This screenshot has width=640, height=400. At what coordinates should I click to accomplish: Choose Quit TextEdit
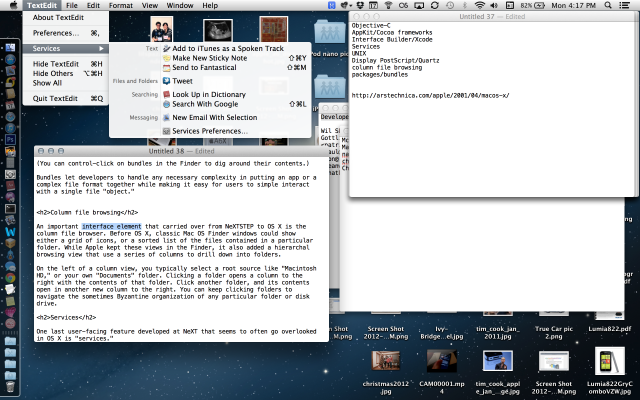[66, 98]
